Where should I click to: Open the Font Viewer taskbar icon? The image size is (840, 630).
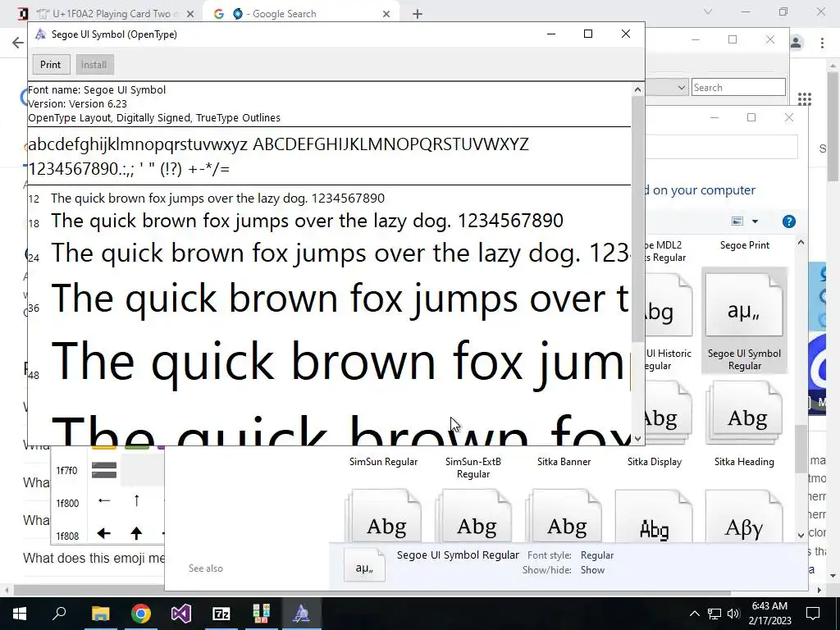coord(301,614)
